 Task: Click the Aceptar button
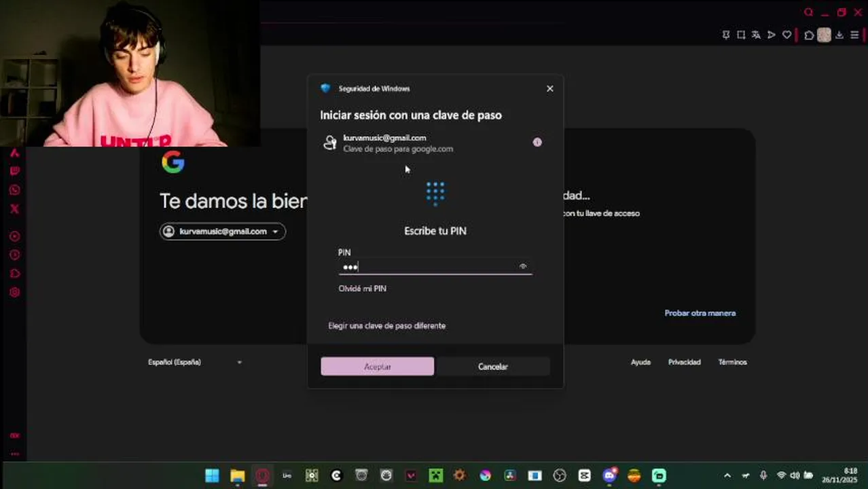pyautogui.click(x=378, y=367)
